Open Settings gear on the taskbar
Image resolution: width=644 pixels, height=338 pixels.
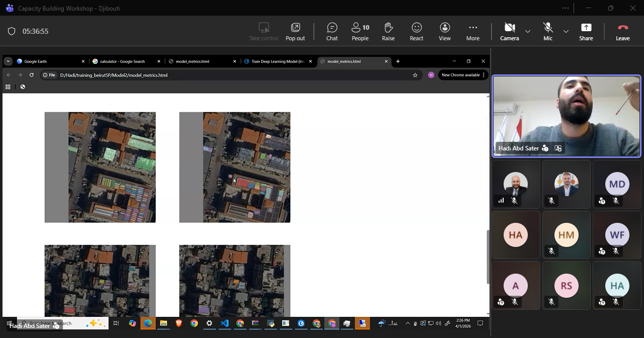(209, 323)
